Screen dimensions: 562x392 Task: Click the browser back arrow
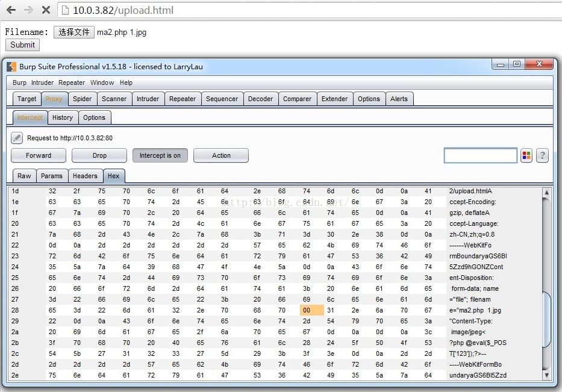(11, 10)
